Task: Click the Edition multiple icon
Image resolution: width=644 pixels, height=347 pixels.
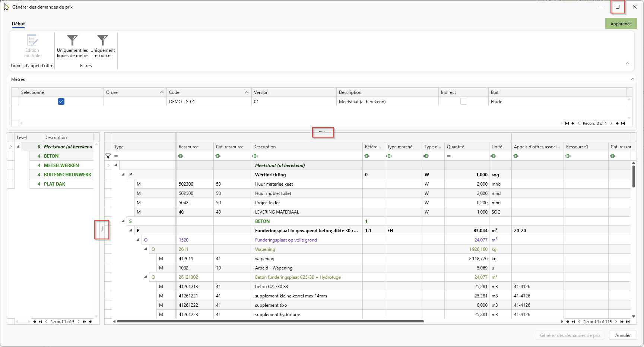Action: [x=32, y=40]
